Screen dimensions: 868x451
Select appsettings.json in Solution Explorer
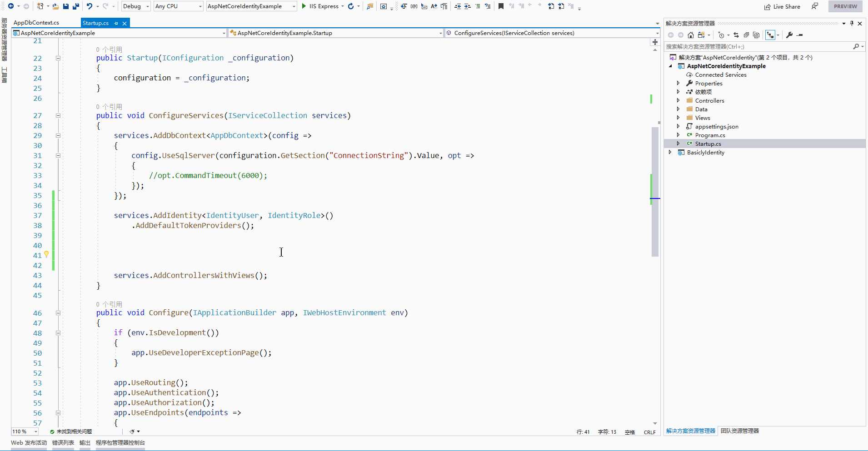[716, 127]
